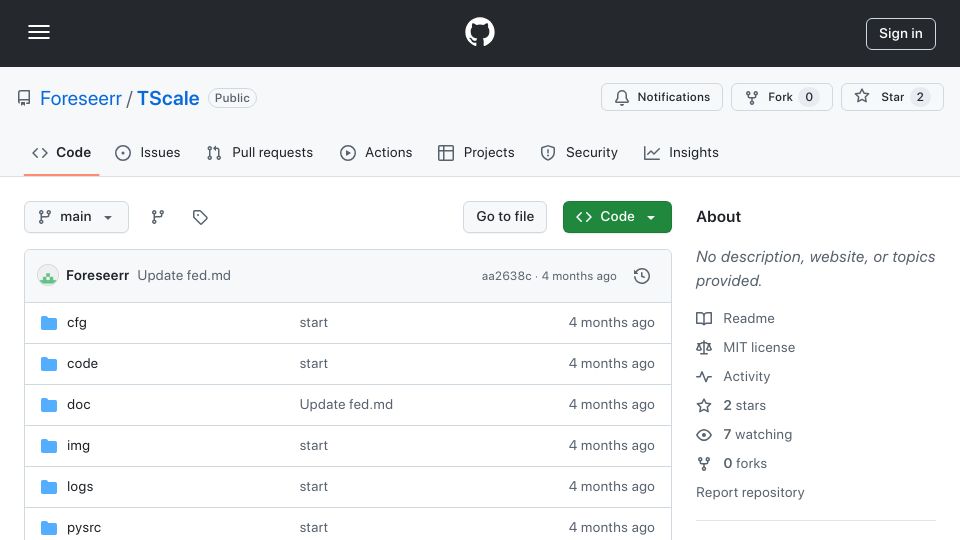View branches via the branch icon
This screenshot has width=960, height=540.
click(x=158, y=217)
